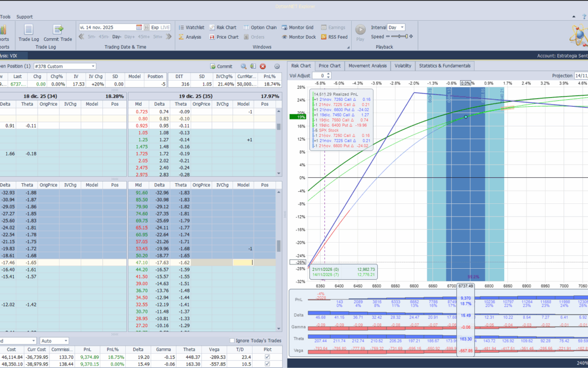This screenshot has height=368, width=588.
Task: Click the Vol Adjust spinner arrows
Action: (328, 75)
